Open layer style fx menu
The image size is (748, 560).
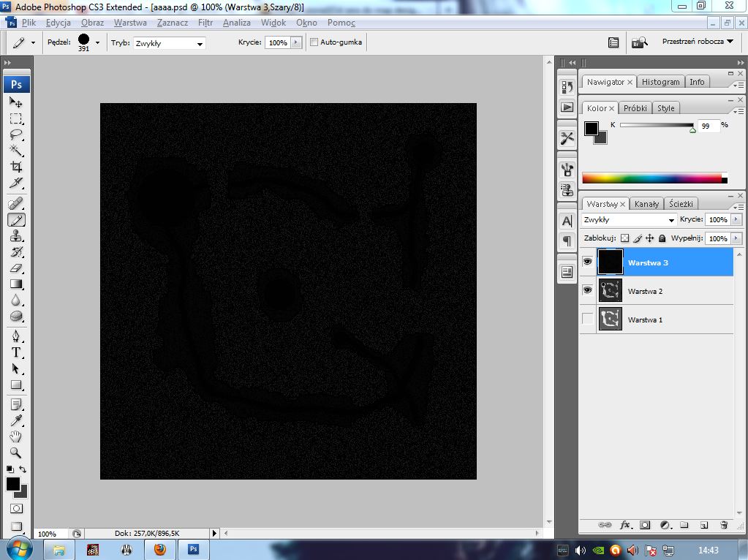(625, 525)
